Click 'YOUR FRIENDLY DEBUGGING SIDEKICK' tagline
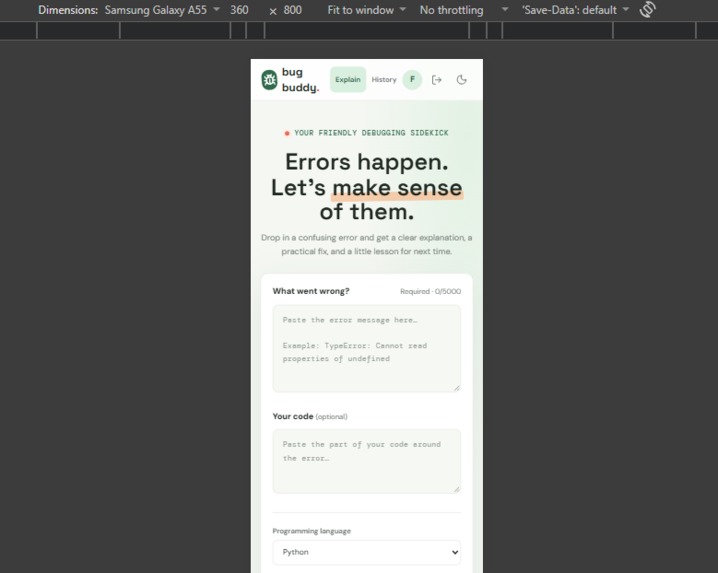 (x=371, y=133)
